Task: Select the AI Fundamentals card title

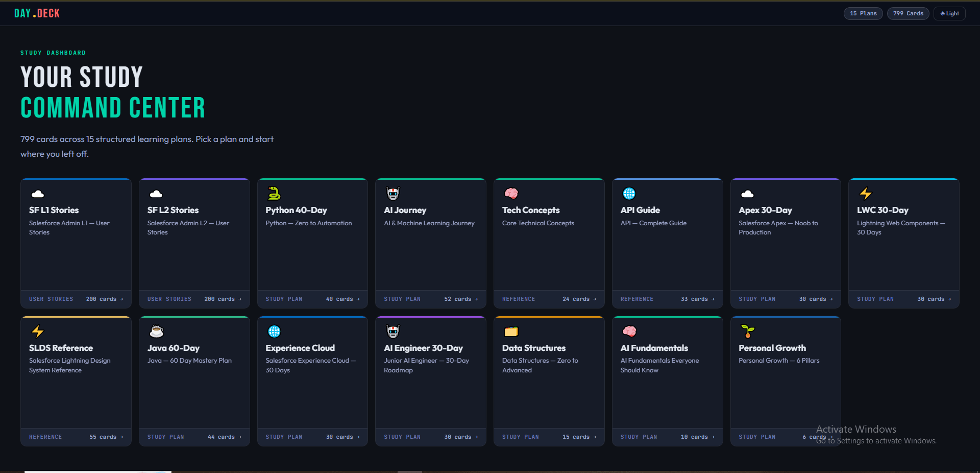Action: [x=654, y=348]
